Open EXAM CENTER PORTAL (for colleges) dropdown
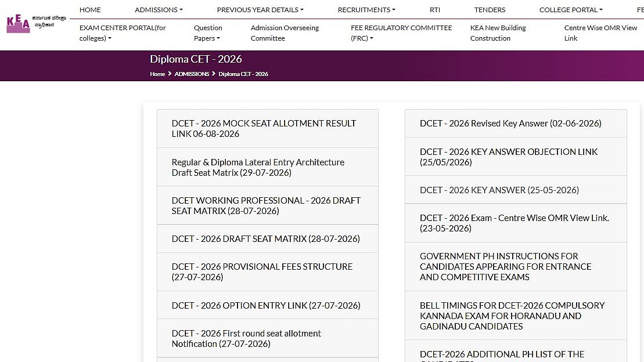Screen dimensions: 644x362 pos(123,33)
